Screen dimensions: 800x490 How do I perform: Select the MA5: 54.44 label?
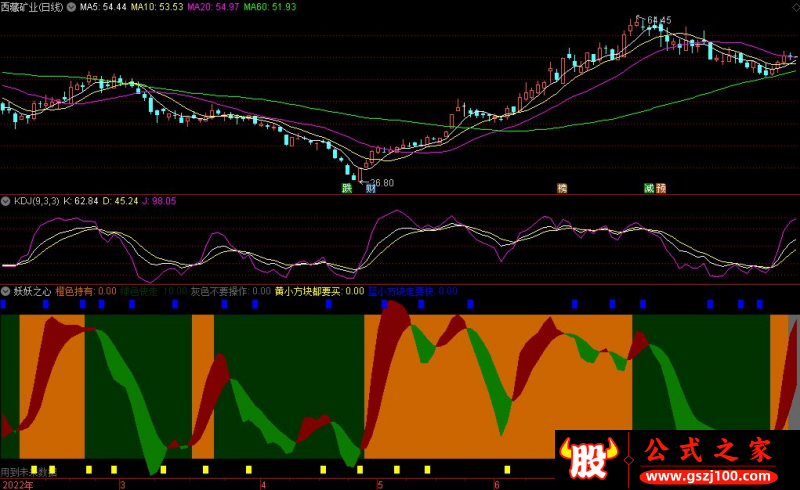(x=103, y=7)
